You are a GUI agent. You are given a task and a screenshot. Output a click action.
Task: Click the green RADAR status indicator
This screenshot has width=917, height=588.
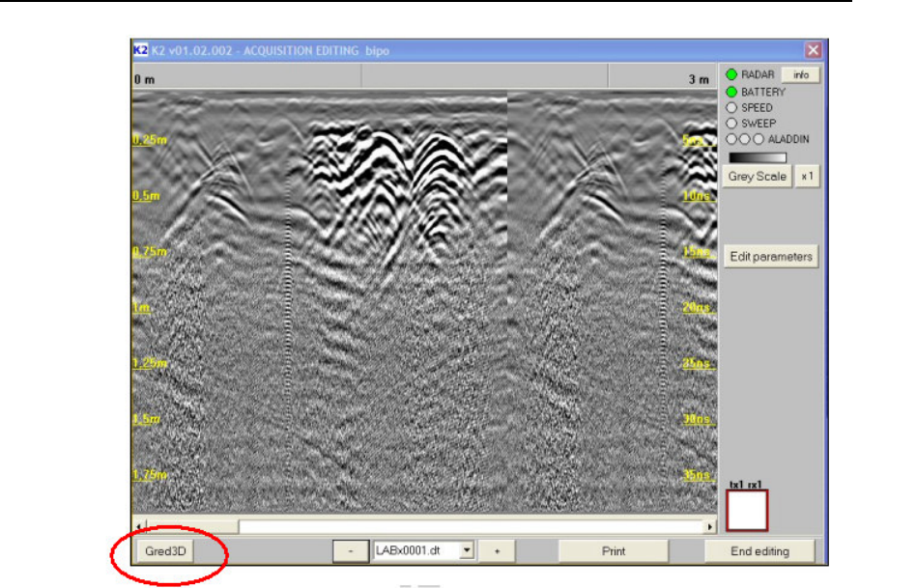(732, 74)
